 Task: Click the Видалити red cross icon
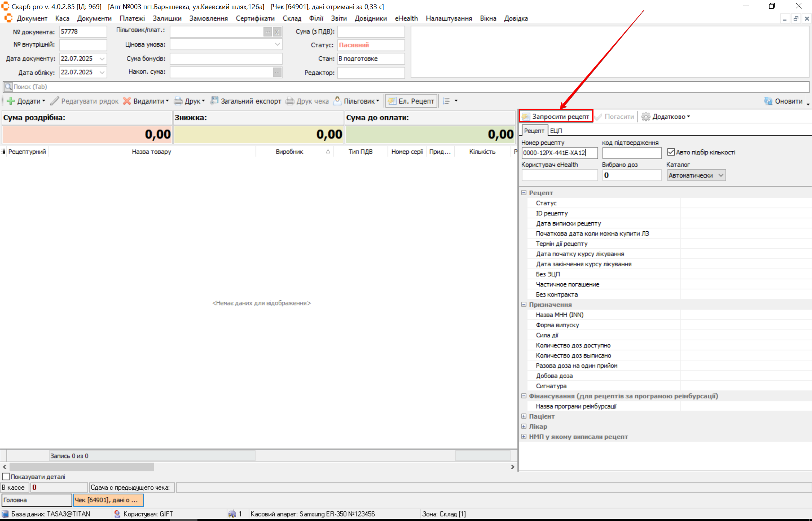coord(127,101)
